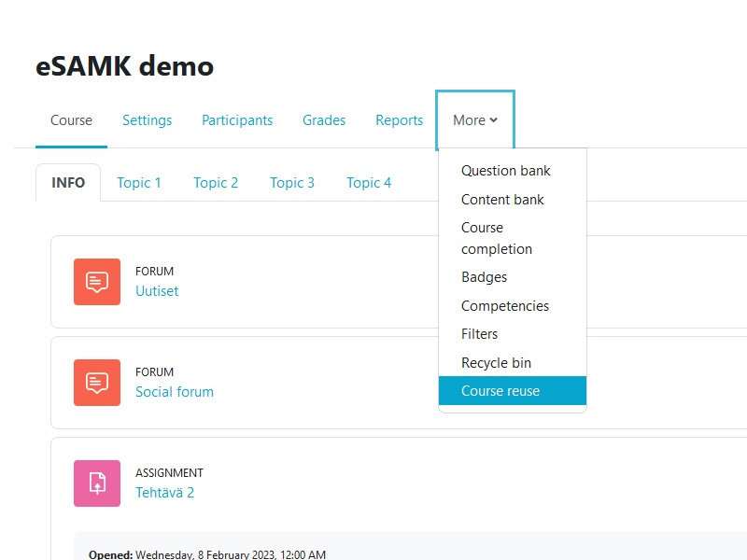The image size is (747, 560).
Task: Open the Uutiset forum link
Action: [x=157, y=291]
